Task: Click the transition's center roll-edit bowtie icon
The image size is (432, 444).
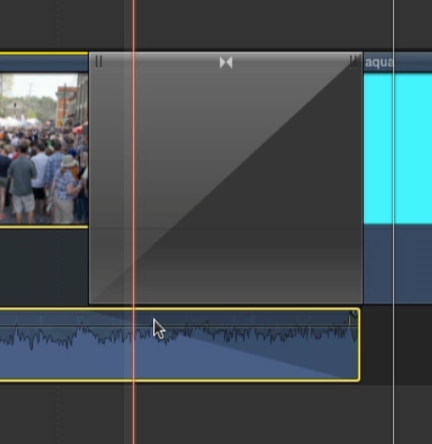Action: [x=226, y=62]
